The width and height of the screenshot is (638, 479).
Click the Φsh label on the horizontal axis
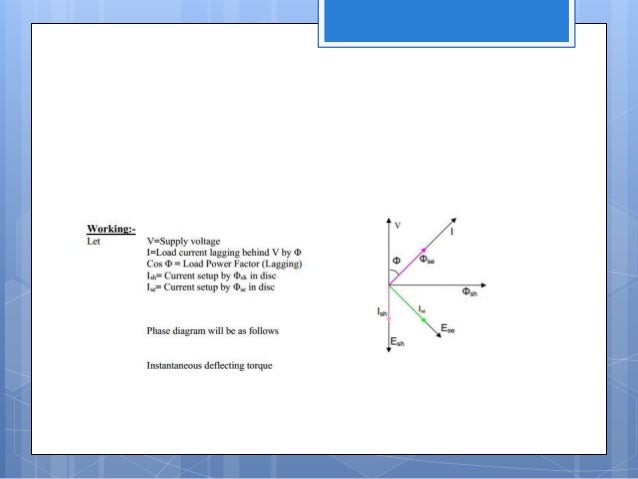[470, 291]
